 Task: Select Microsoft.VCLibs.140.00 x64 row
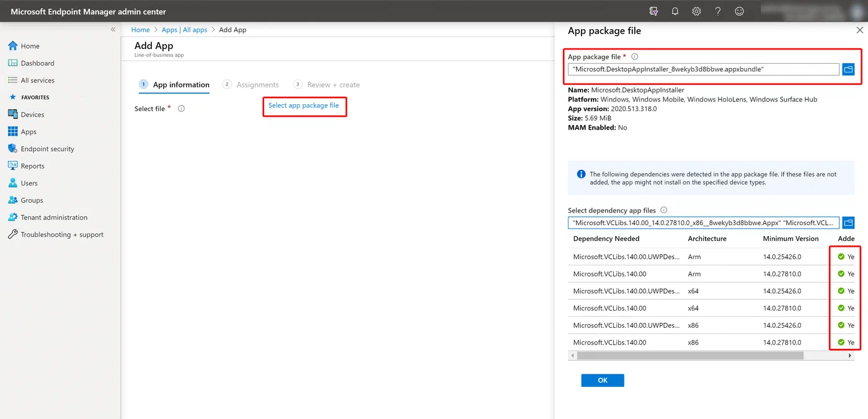coord(711,308)
